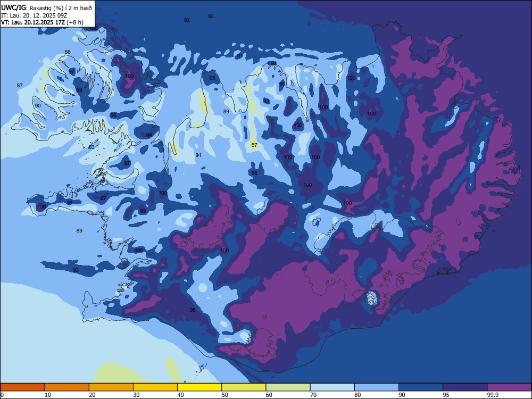Screen dimensions: 532x399
Task: Click the medium blue 90–95 legend swatch
Action: click(x=421, y=387)
